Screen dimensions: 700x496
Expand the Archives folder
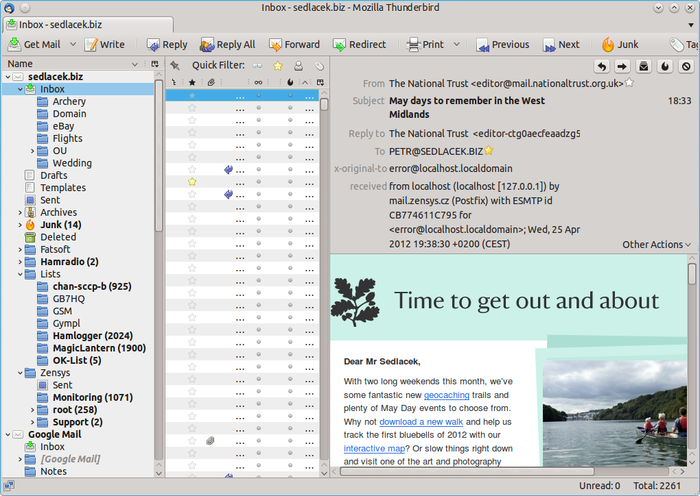coord(20,213)
